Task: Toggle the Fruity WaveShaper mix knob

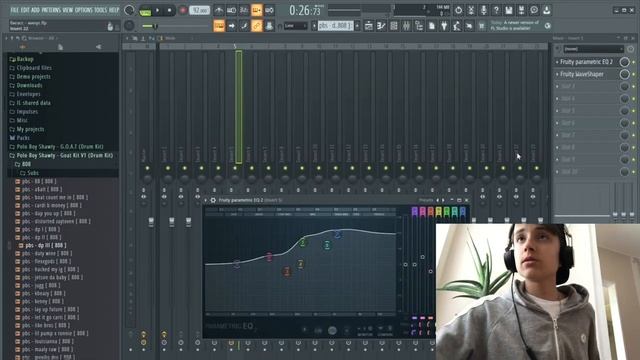Action: click(624, 74)
